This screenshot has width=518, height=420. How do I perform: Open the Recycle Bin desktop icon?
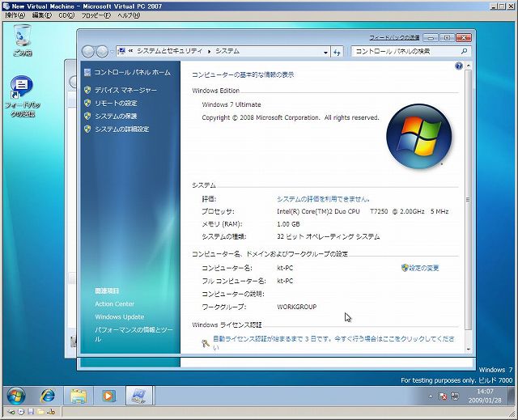tap(23, 40)
